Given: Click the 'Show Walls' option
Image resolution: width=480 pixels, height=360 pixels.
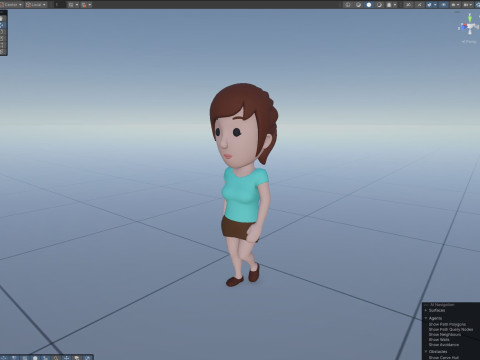Looking at the screenshot, I should click(x=439, y=340).
